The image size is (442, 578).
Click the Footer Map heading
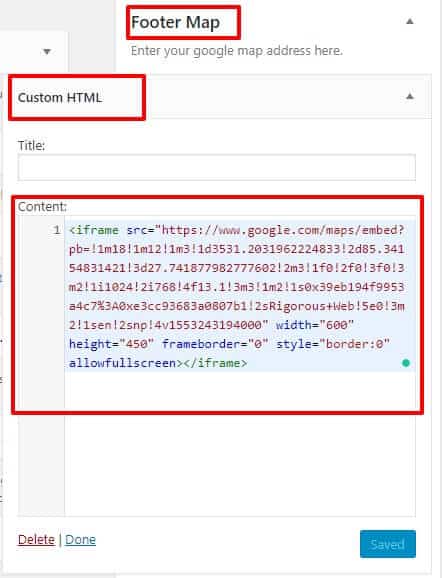click(x=175, y=22)
